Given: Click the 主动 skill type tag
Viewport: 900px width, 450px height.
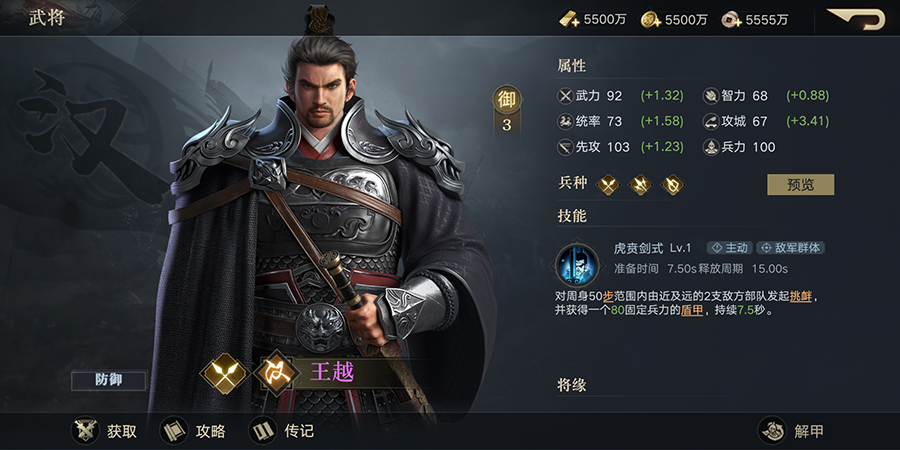Looking at the screenshot, I should (730, 248).
